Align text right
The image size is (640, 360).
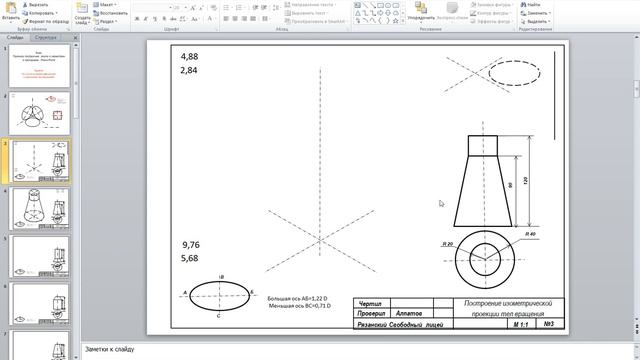244,19
